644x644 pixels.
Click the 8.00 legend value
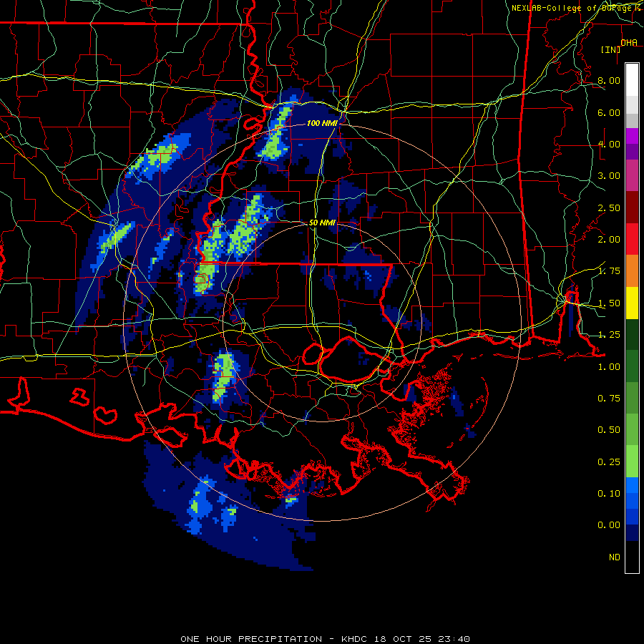coord(609,80)
